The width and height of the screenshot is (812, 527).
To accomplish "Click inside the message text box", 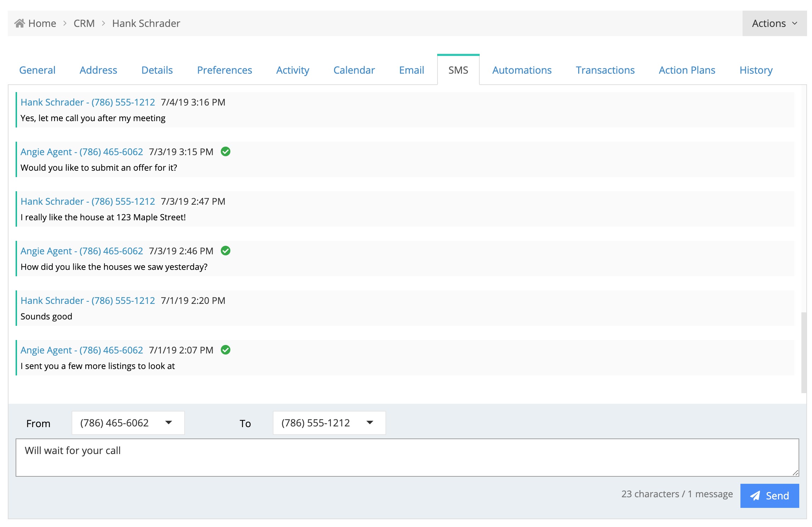I will (x=407, y=458).
